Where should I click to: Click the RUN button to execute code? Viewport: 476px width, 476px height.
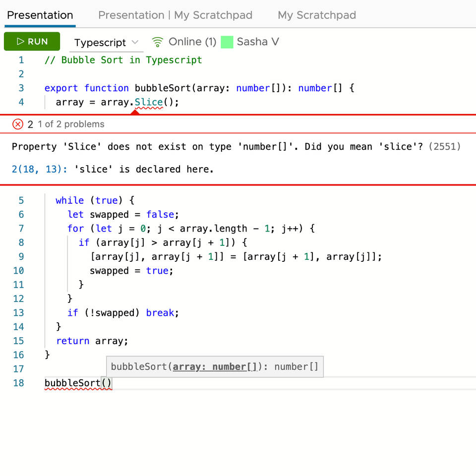click(x=32, y=42)
